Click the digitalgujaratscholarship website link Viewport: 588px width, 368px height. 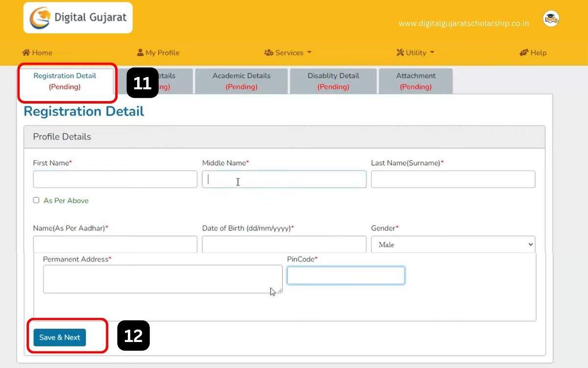click(x=465, y=23)
